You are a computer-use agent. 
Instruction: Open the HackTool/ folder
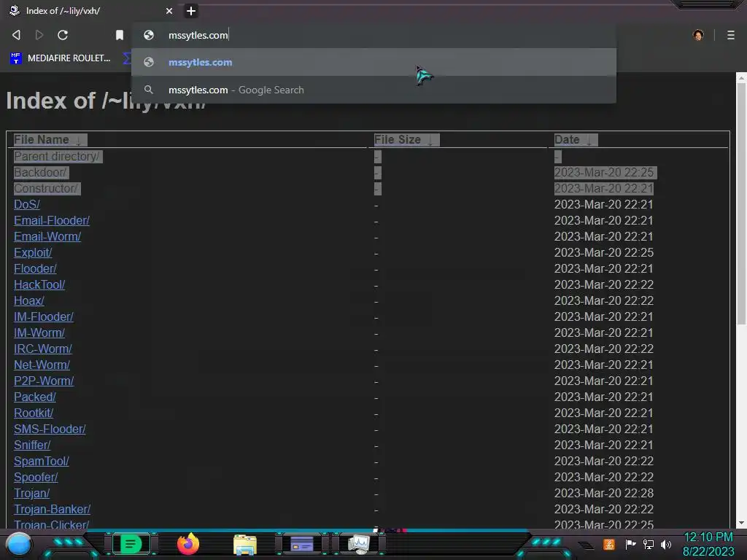click(x=39, y=285)
